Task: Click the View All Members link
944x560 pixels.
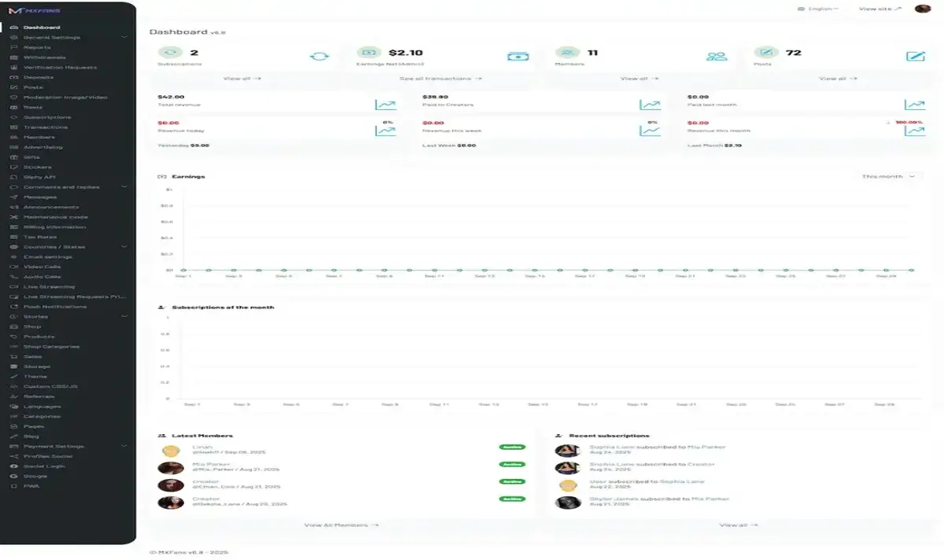Action: click(x=341, y=525)
